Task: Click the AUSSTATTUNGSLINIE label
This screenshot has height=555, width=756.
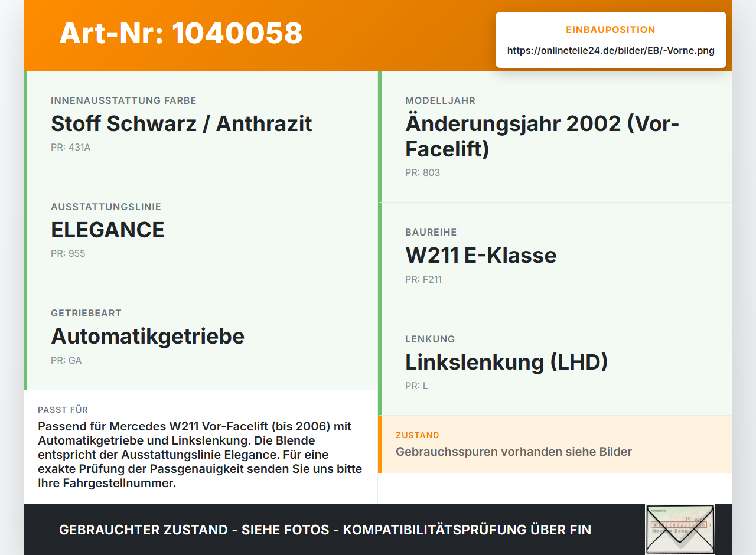Action: coord(106,207)
